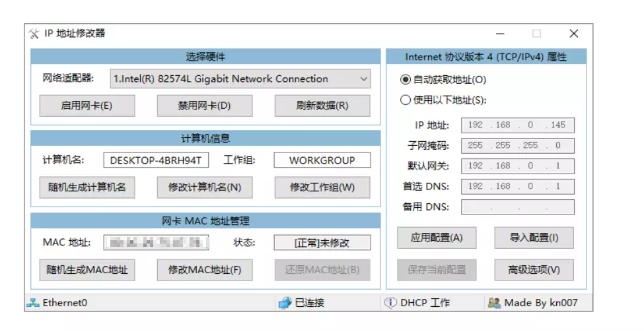Screen dimensions: 644x330
Task: Click the Ethernet0 status bar text
Action: pyautogui.click(x=65, y=303)
